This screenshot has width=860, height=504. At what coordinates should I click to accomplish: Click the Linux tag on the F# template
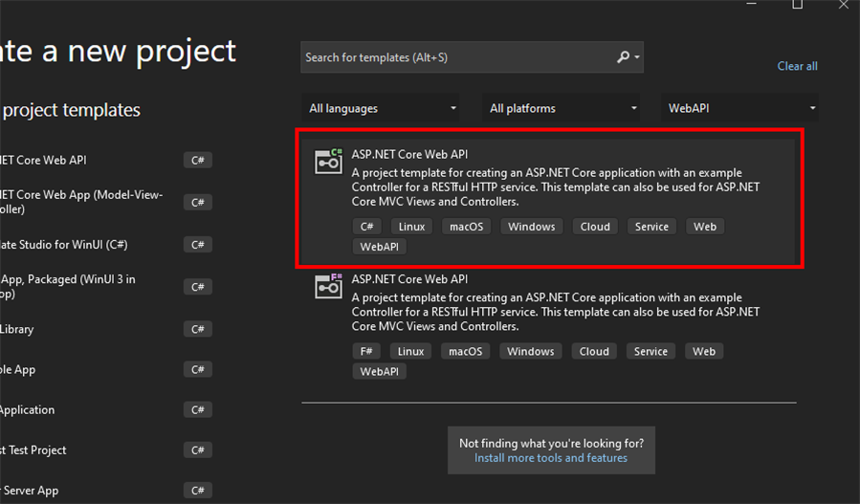coord(410,351)
